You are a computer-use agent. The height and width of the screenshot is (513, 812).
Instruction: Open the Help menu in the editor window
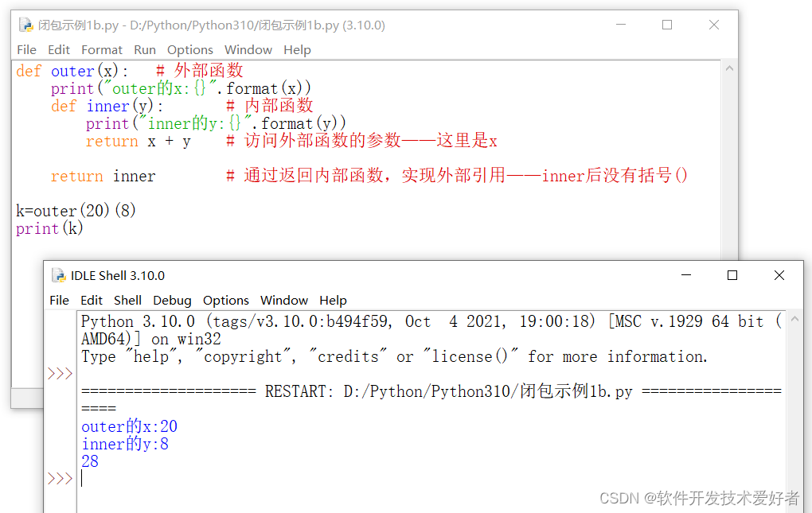point(297,49)
